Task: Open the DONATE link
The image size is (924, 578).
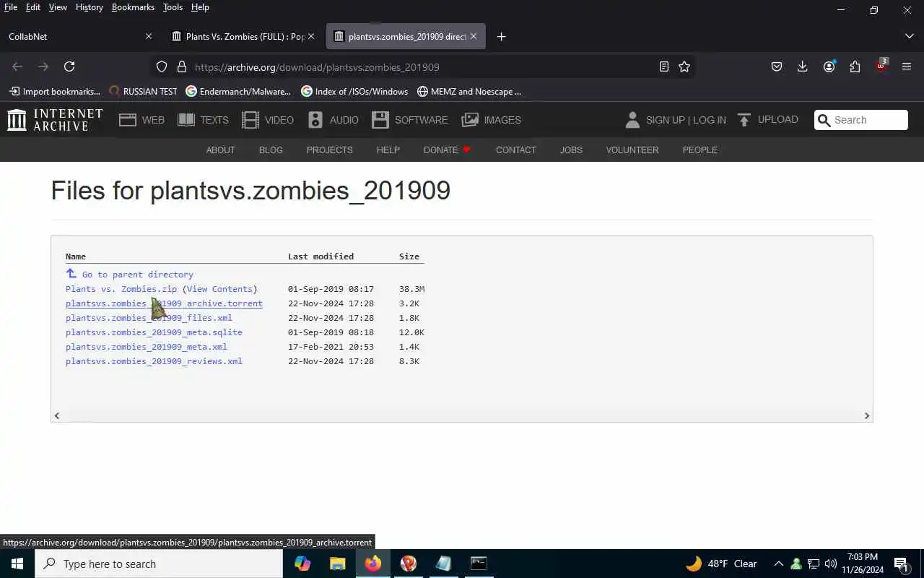Action: tap(447, 150)
